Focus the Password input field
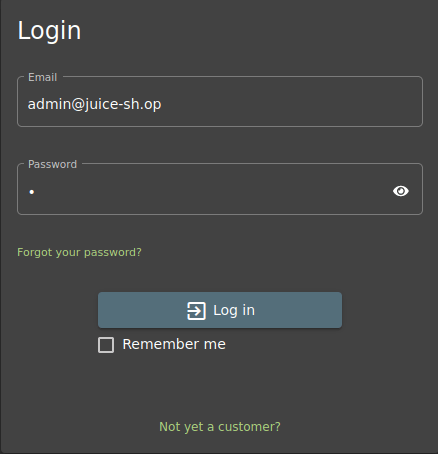 [220, 189]
